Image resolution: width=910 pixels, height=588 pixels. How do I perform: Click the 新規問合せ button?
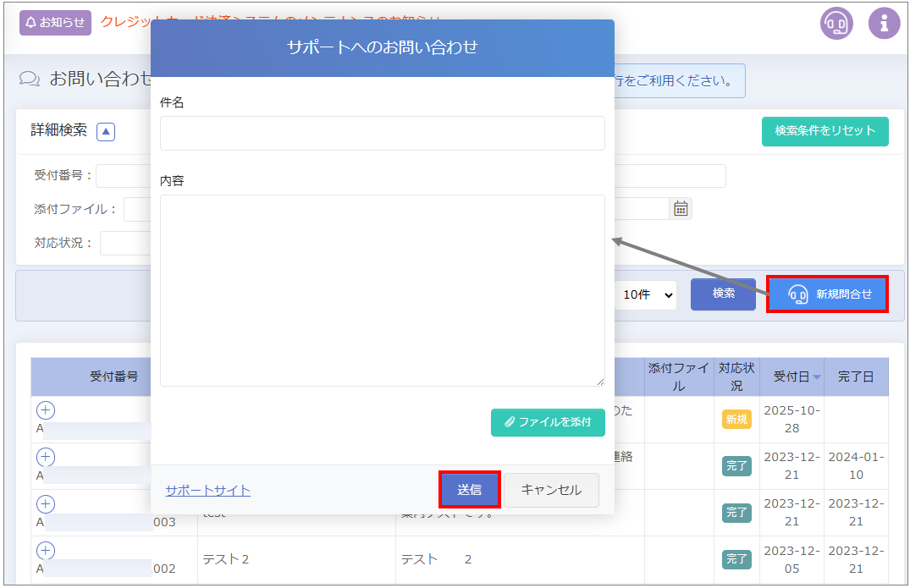coord(827,294)
